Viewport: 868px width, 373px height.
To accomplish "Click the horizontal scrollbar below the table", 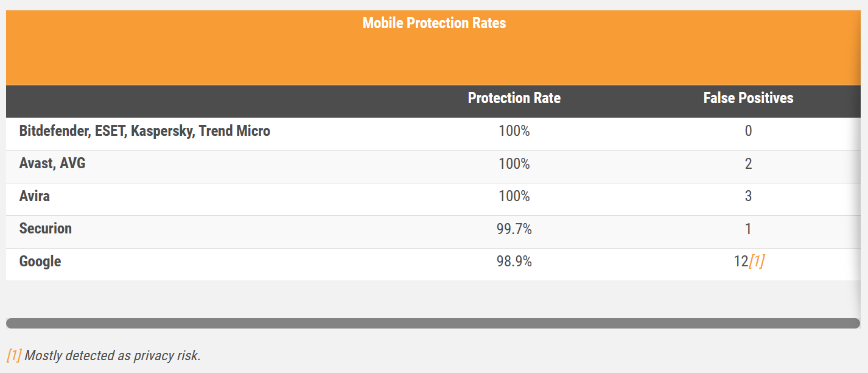I will click(x=433, y=323).
